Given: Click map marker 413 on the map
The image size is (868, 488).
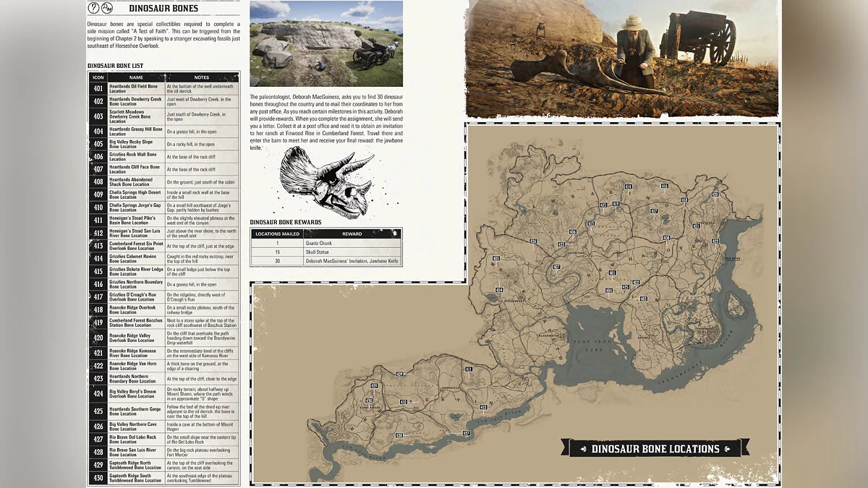Looking at the screenshot, I should tap(591, 223).
